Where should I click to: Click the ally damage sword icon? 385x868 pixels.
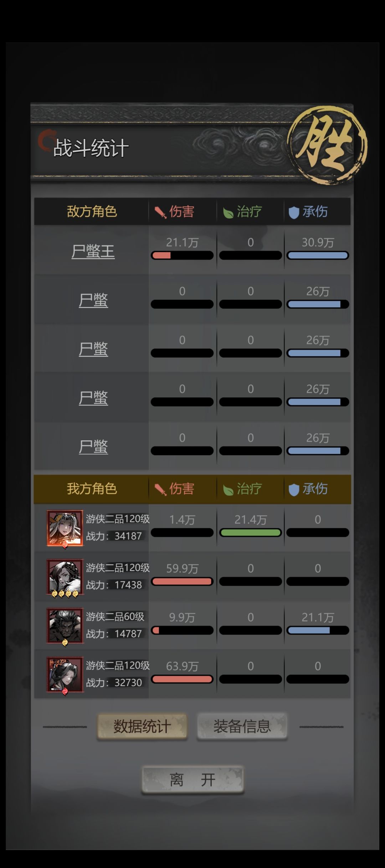160,490
